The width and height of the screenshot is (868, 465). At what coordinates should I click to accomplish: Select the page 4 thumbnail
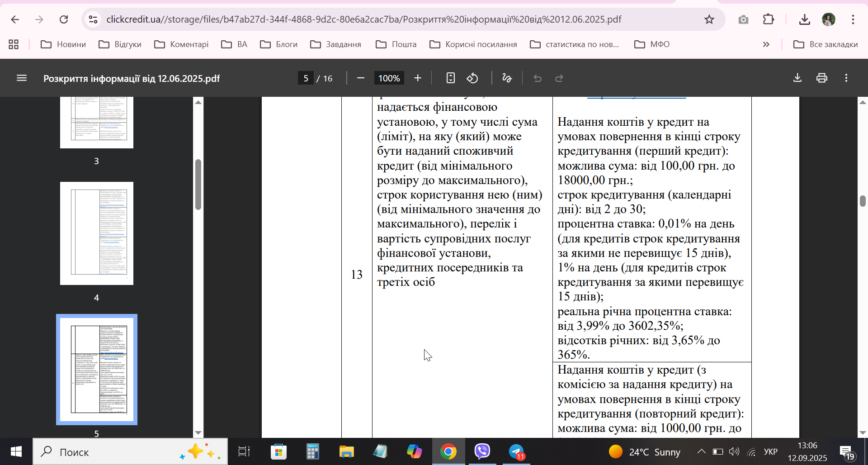point(97,233)
